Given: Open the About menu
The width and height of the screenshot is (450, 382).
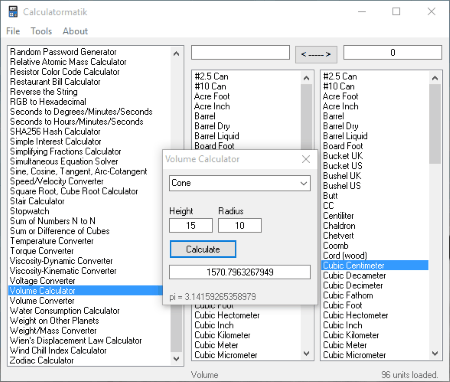Looking at the screenshot, I should [75, 31].
